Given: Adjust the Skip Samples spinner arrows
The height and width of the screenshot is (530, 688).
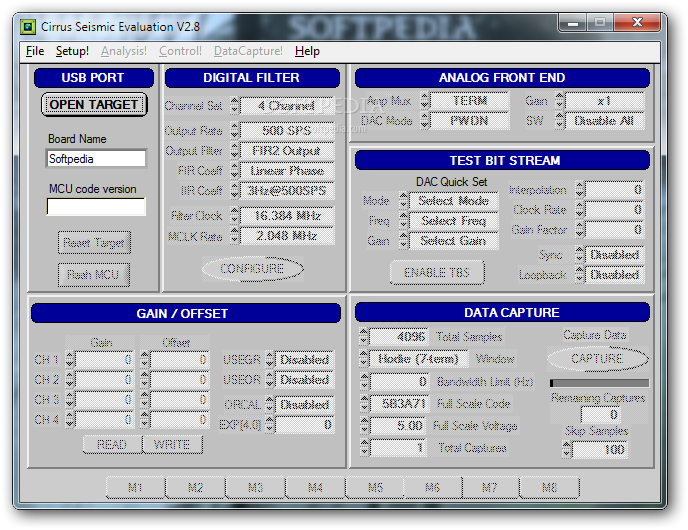Looking at the screenshot, I should pyautogui.click(x=567, y=449).
